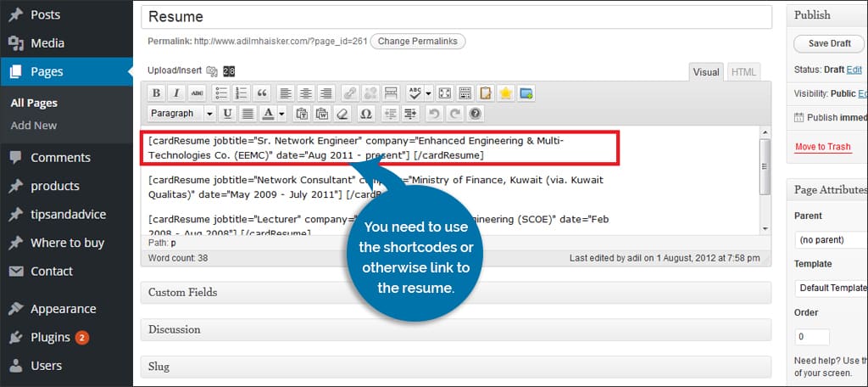The image size is (868, 387).
Task: Select Add New page submenu item
Action: click(34, 126)
